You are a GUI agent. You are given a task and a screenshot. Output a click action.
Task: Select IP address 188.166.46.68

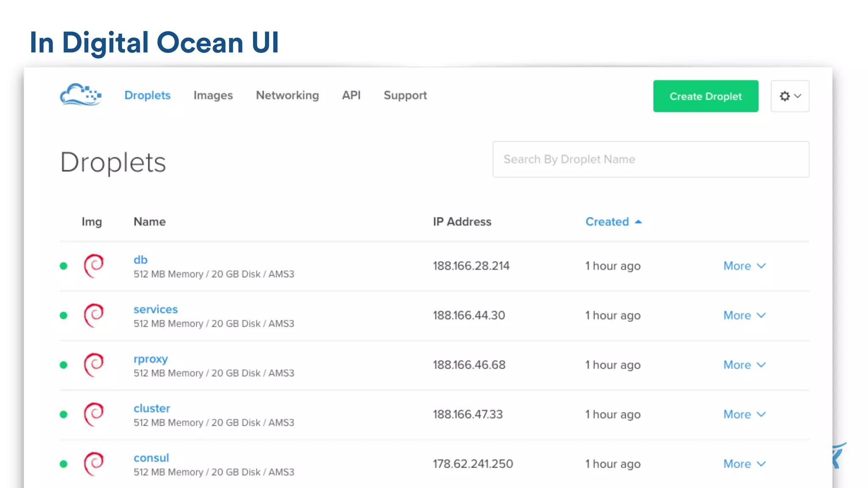(469, 365)
